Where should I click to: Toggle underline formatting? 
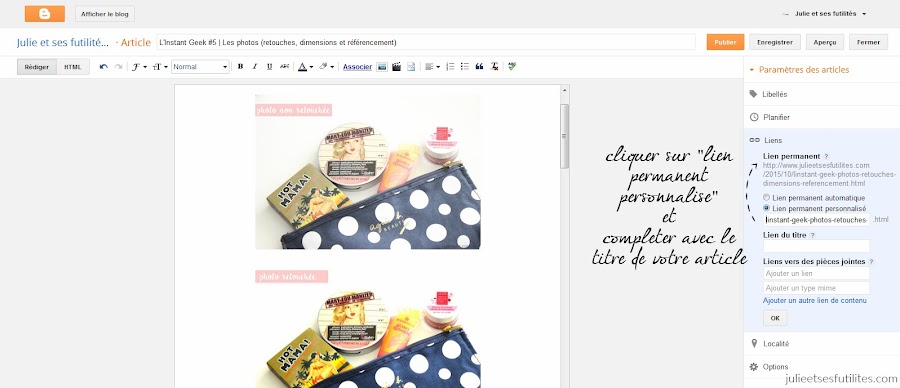pyautogui.click(x=269, y=67)
